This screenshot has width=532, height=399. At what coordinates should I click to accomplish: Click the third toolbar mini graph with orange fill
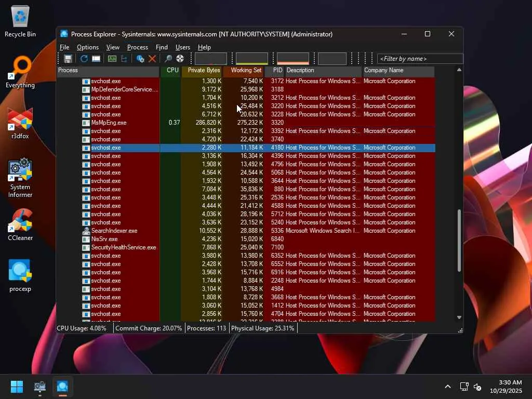point(293,59)
